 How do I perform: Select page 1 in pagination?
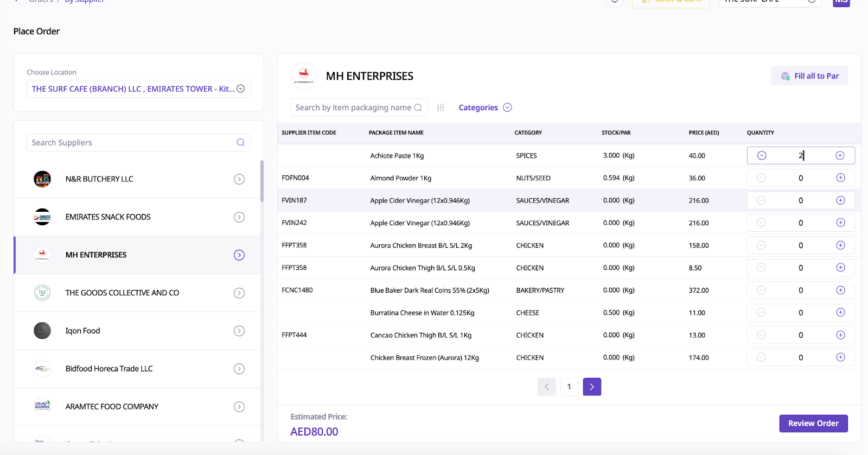click(569, 387)
